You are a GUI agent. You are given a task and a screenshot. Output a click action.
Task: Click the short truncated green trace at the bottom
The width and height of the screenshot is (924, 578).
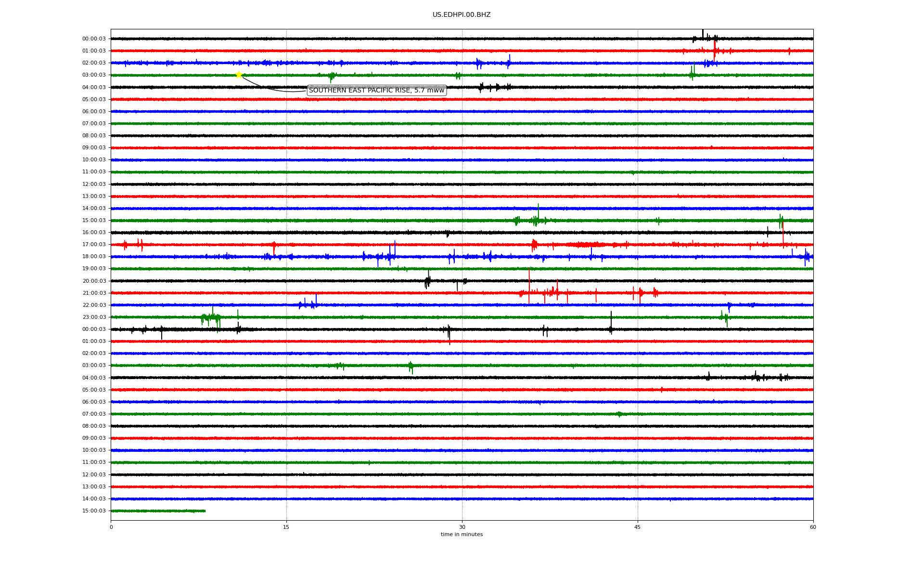[158, 511]
